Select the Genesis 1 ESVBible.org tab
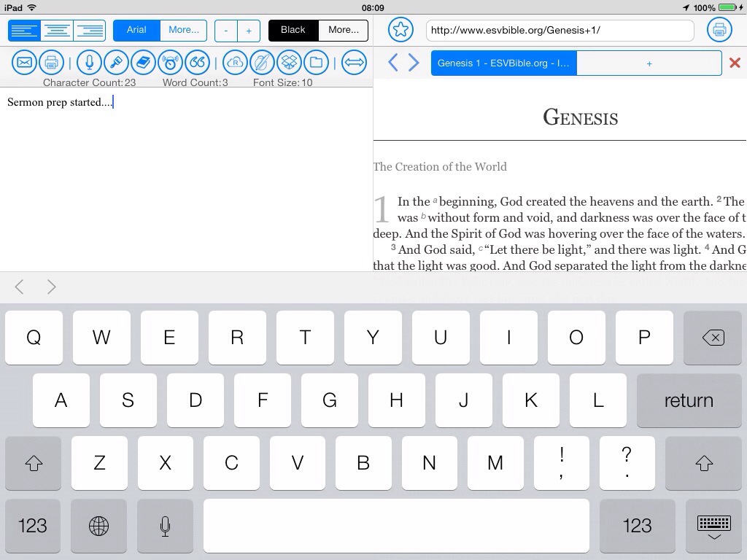The height and width of the screenshot is (560, 747). click(x=503, y=63)
